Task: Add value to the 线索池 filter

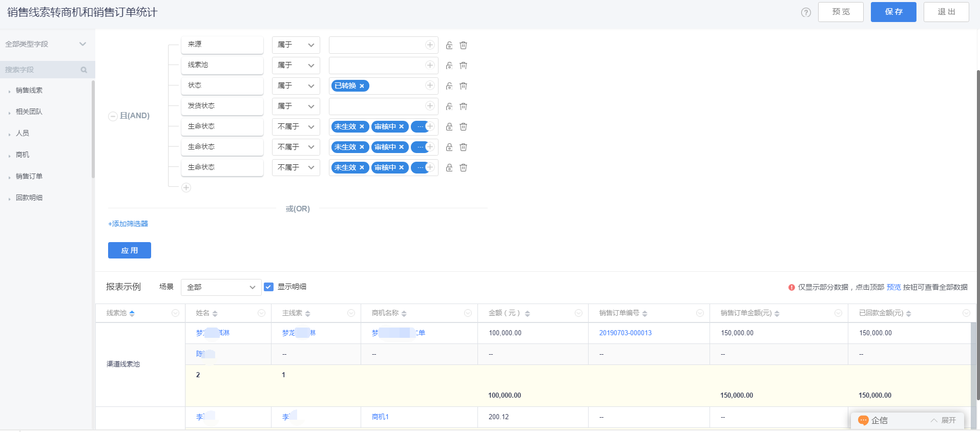Action: [x=430, y=65]
